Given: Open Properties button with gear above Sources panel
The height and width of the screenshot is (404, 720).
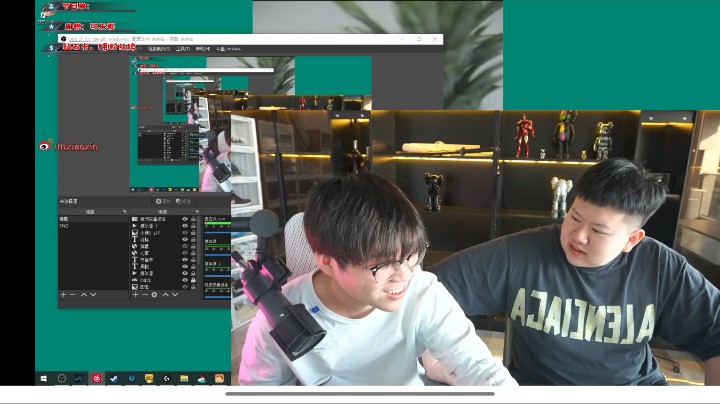Looking at the screenshot, I should pyautogui.click(x=163, y=201).
